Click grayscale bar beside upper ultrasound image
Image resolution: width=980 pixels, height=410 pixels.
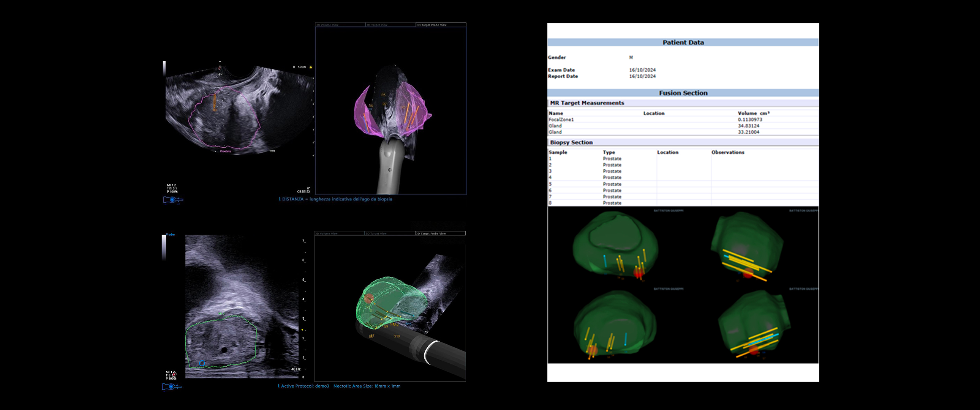164,68
